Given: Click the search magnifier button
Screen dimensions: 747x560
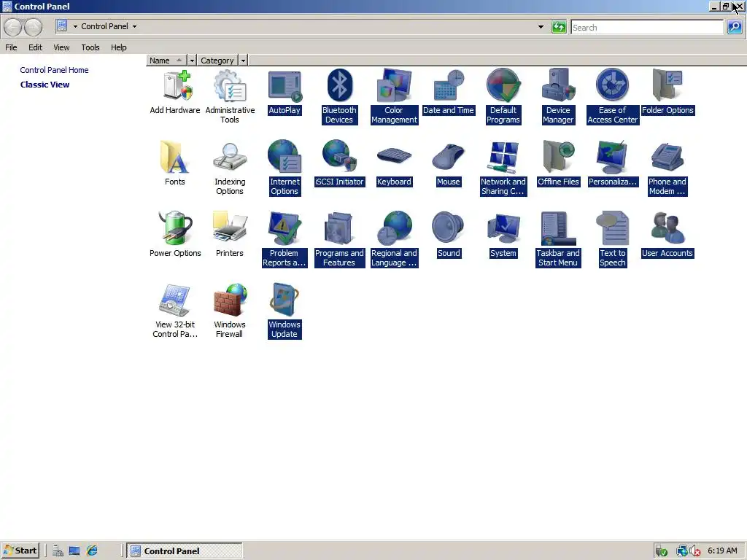Looking at the screenshot, I should coord(734,27).
